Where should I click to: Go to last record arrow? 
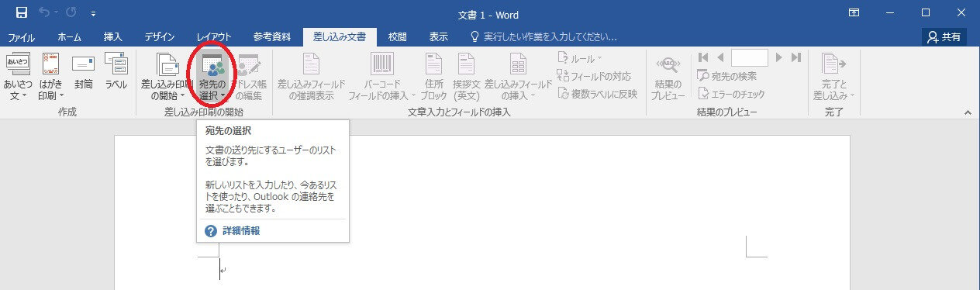(x=795, y=57)
